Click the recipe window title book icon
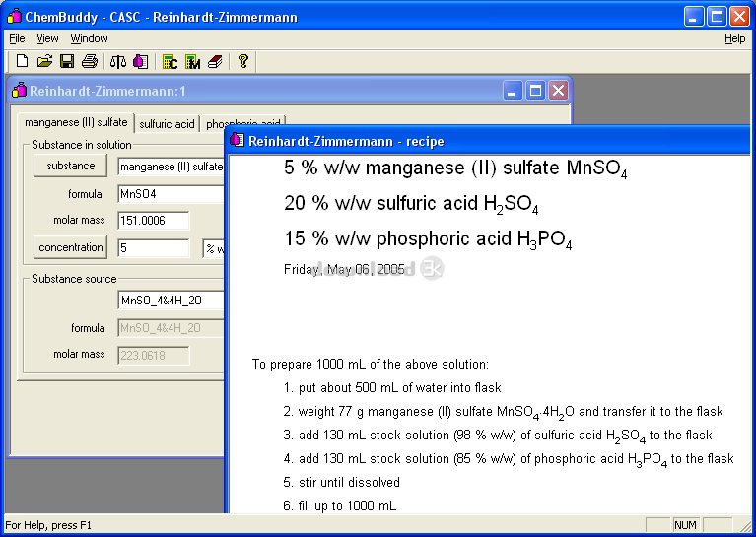The height and width of the screenshot is (537, 756). pos(237,140)
